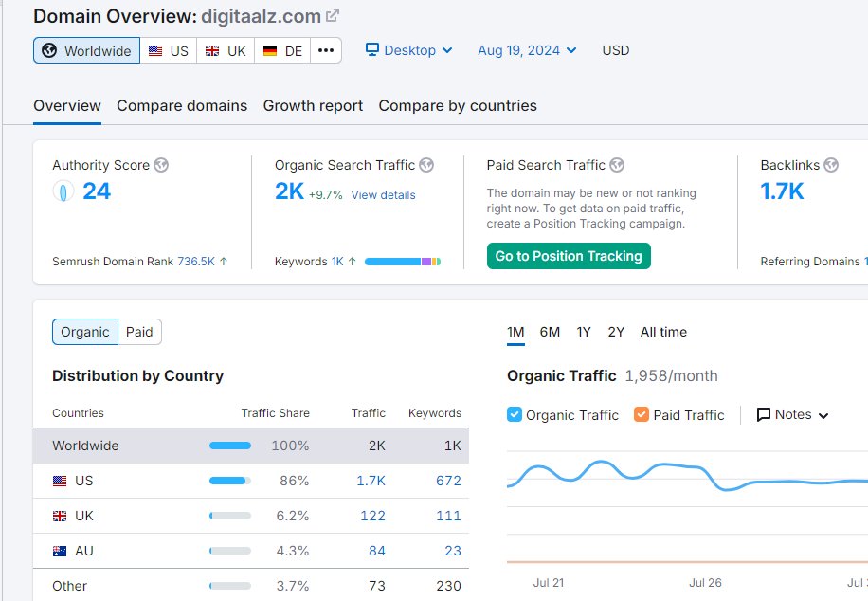Click the Notes speech bubble icon

(x=764, y=415)
